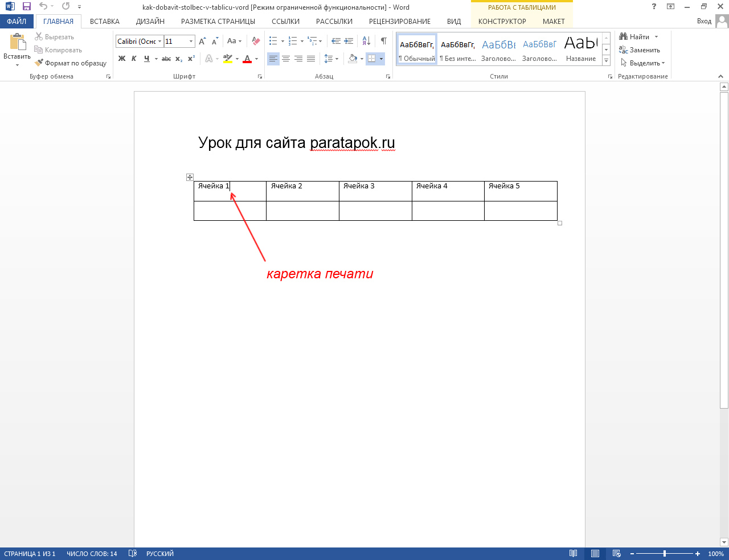
Task: Toggle strikethrough (abc) formatting
Action: [x=166, y=59]
